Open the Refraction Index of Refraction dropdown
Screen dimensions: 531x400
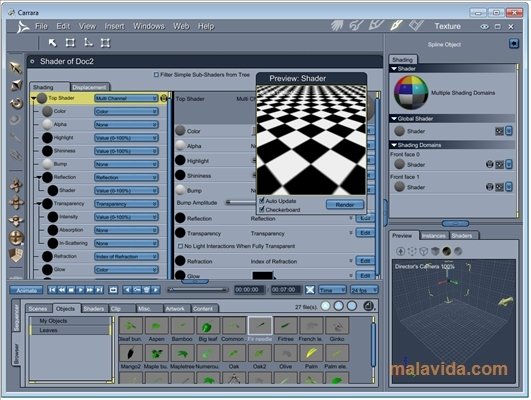126,256
